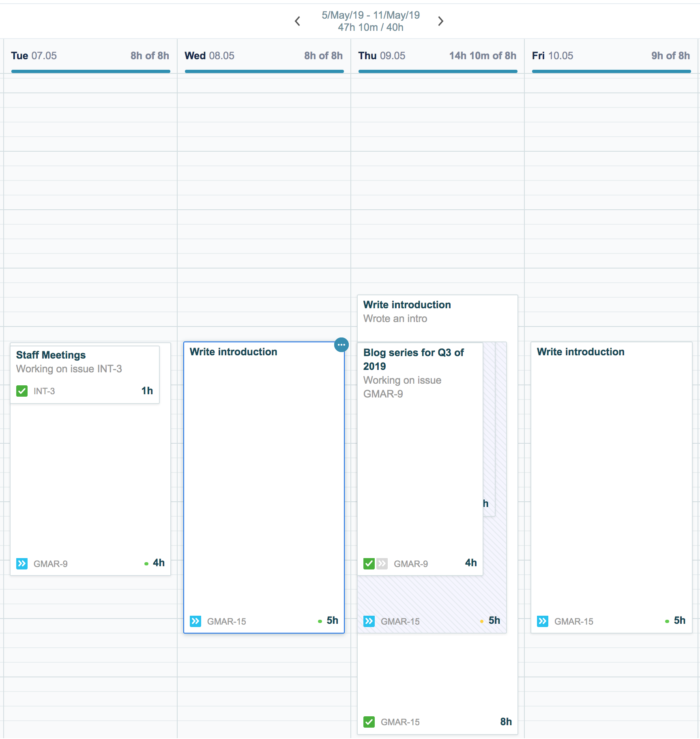Click the 47h 10m / 40h total hours text

[370, 27]
